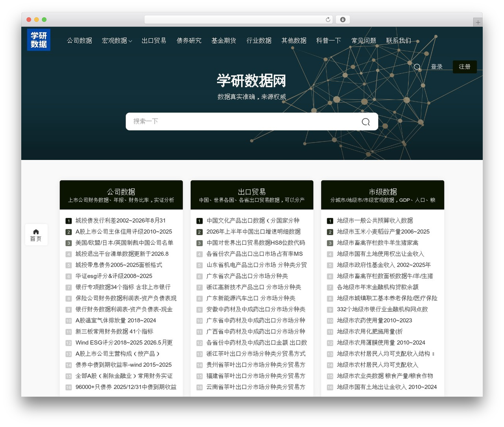Open the header search magnifier icon
This screenshot has height=427, width=504.
pyautogui.click(x=417, y=67)
